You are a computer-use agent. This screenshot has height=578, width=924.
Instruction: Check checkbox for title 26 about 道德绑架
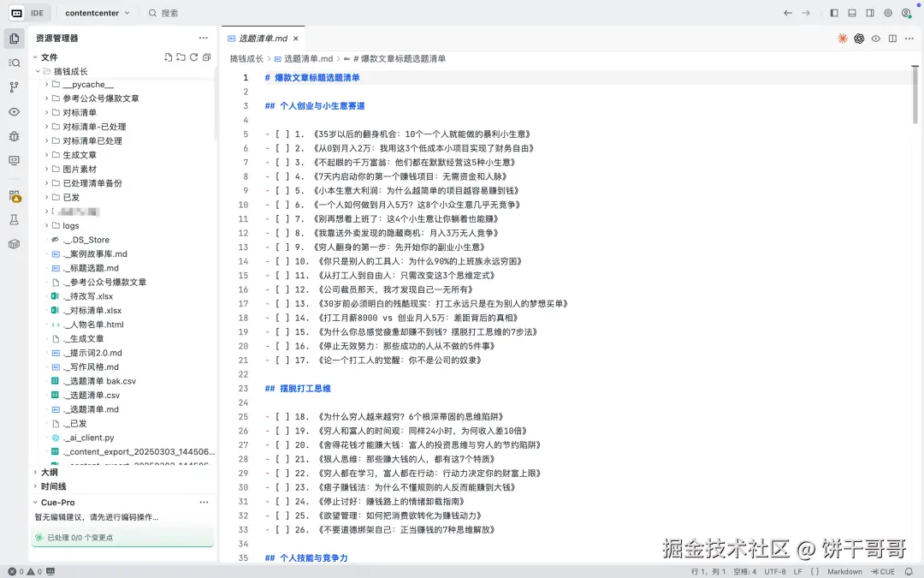tap(282, 530)
